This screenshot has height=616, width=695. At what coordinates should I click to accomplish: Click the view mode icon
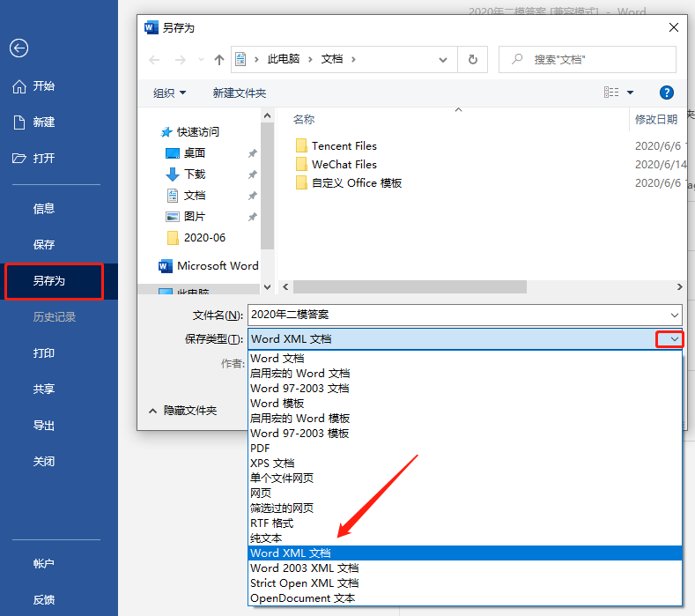611,93
